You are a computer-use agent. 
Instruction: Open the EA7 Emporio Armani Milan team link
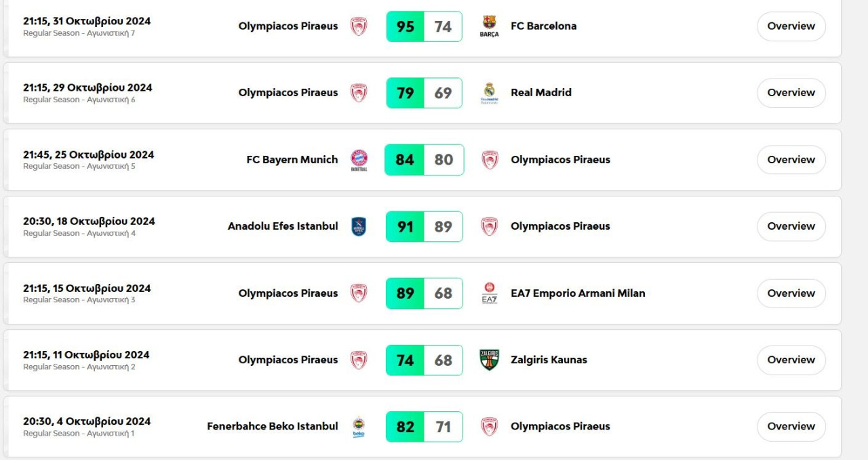[x=578, y=293]
